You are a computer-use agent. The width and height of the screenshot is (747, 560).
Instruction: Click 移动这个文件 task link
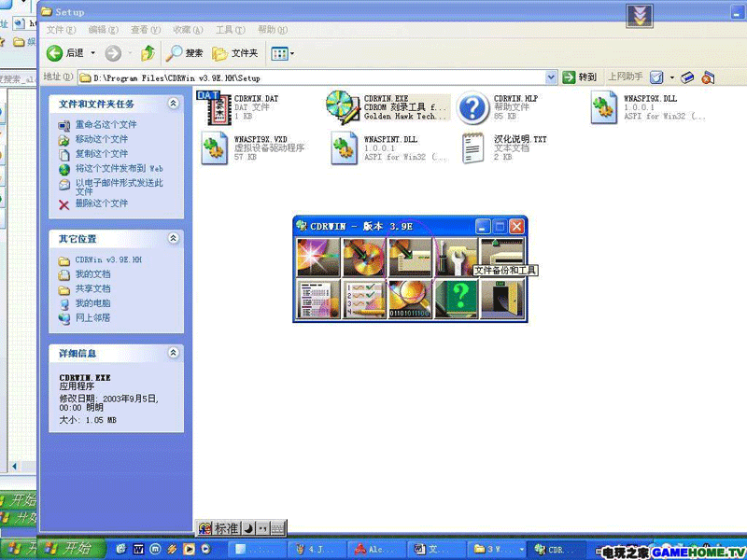(102, 139)
